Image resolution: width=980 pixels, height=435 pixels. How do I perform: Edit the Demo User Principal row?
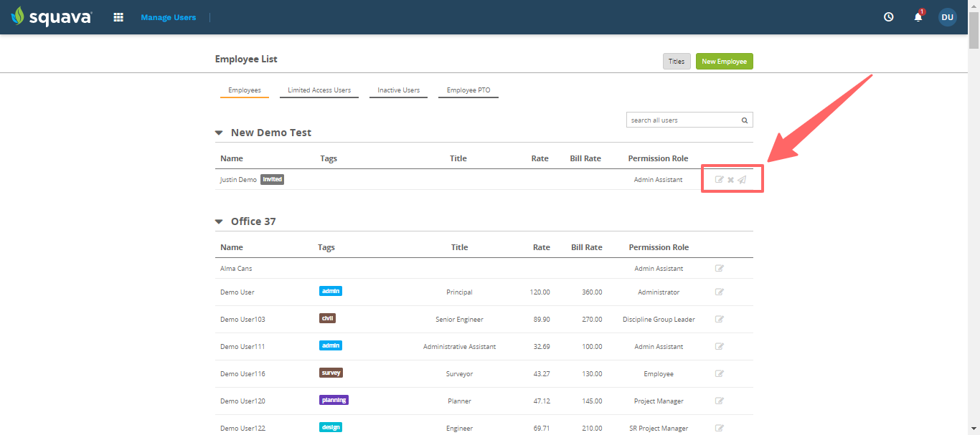click(x=720, y=292)
